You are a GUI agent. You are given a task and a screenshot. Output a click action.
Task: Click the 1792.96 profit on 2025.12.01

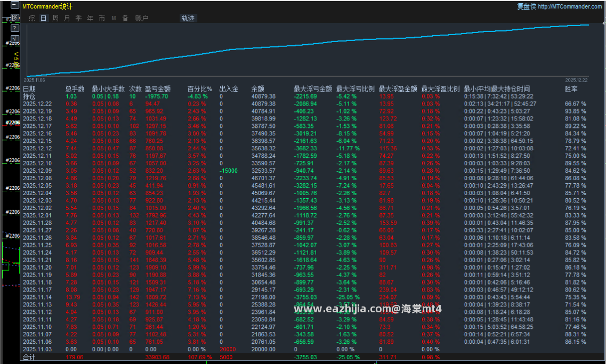click(156, 215)
